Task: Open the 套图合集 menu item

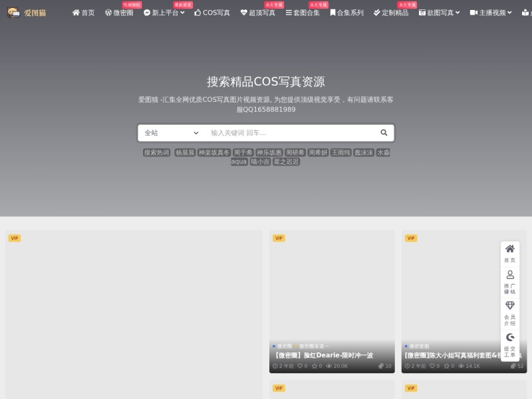Action: coord(303,13)
